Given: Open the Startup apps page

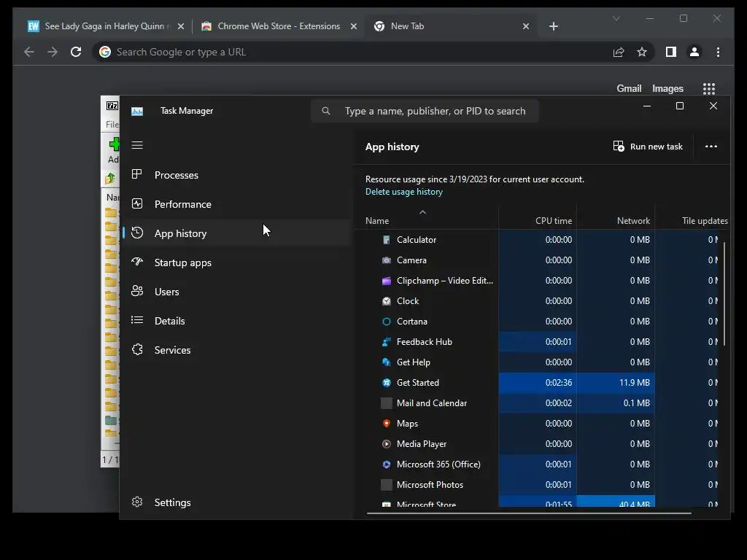Looking at the screenshot, I should tap(237, 262).
